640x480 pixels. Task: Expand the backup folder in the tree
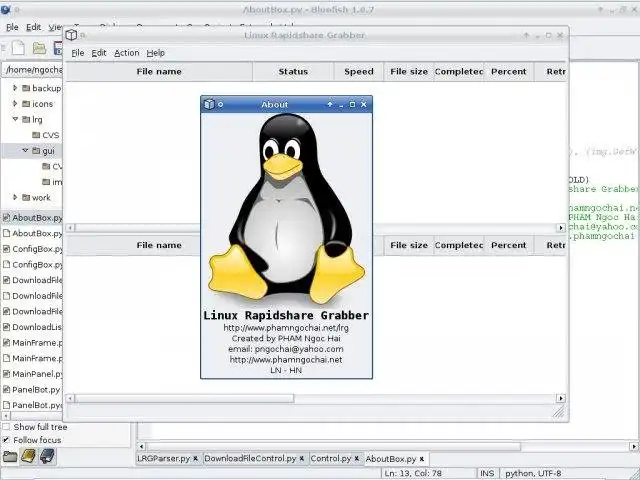coord(15,88)
